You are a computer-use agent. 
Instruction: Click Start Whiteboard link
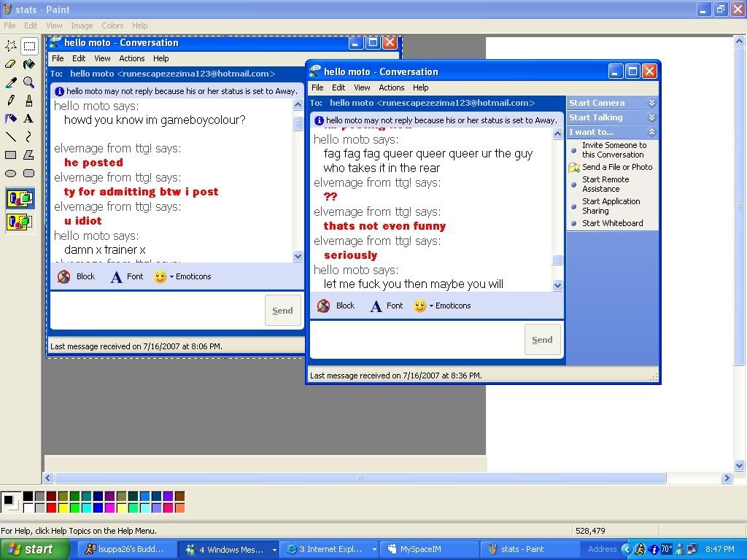(612, 223)
